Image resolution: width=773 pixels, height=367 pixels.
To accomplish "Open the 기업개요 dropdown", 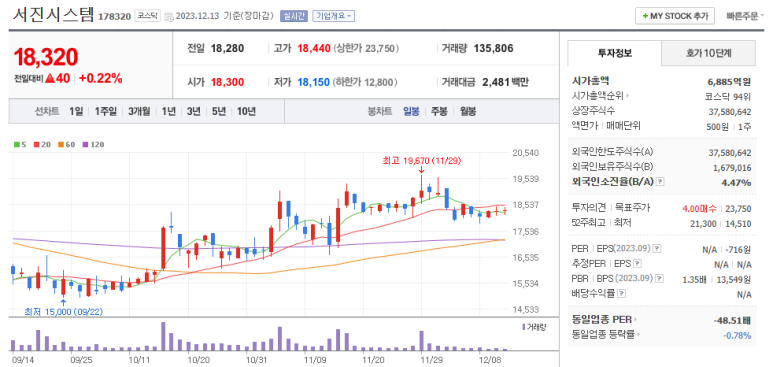I will [x=334, y=16].
